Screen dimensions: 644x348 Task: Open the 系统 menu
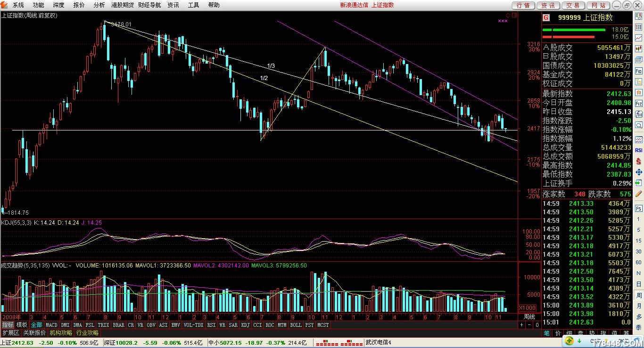click(x=18, y=5)
